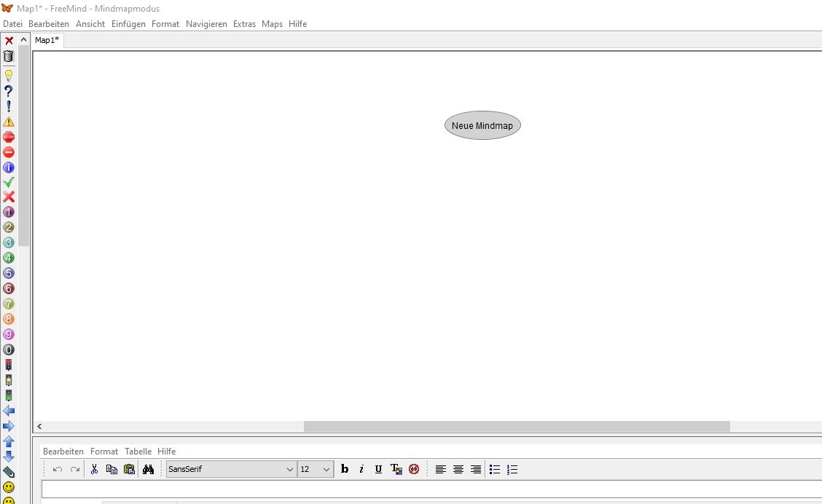Screen dimensions: 822x504
Task: Click the horizontal scrollbar of the map
Action: tap(516, 426)
